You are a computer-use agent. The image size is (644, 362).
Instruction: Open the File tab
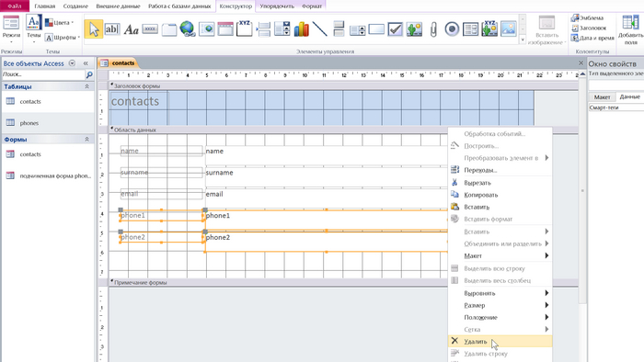coord(15,6)
